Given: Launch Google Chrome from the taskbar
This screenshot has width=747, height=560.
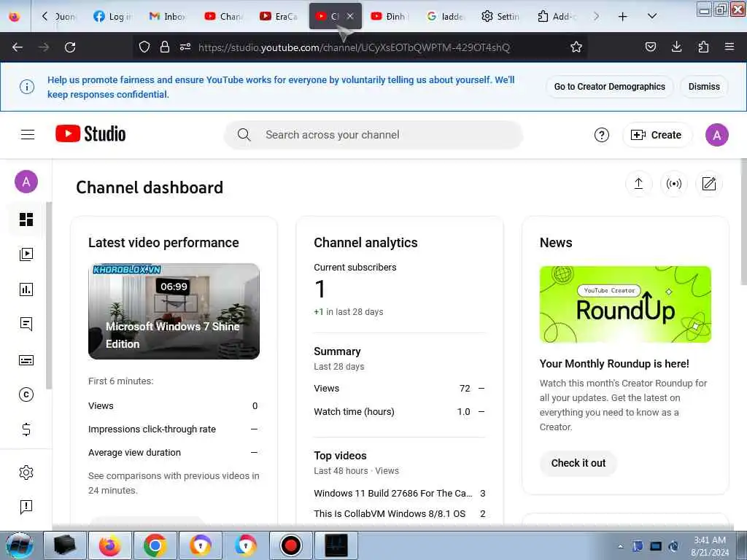Looking at the screenshot, I should tap(155, 545).
